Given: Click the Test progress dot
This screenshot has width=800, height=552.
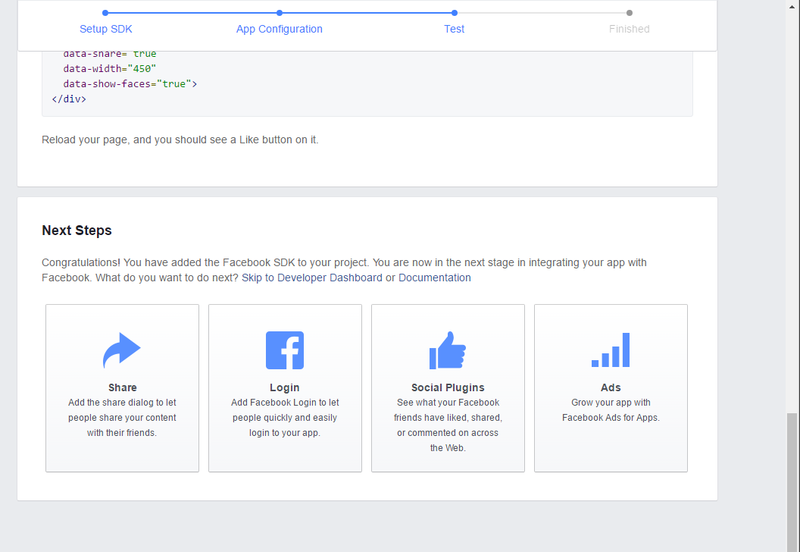Looking at the screenshot, I should (455, 13).
